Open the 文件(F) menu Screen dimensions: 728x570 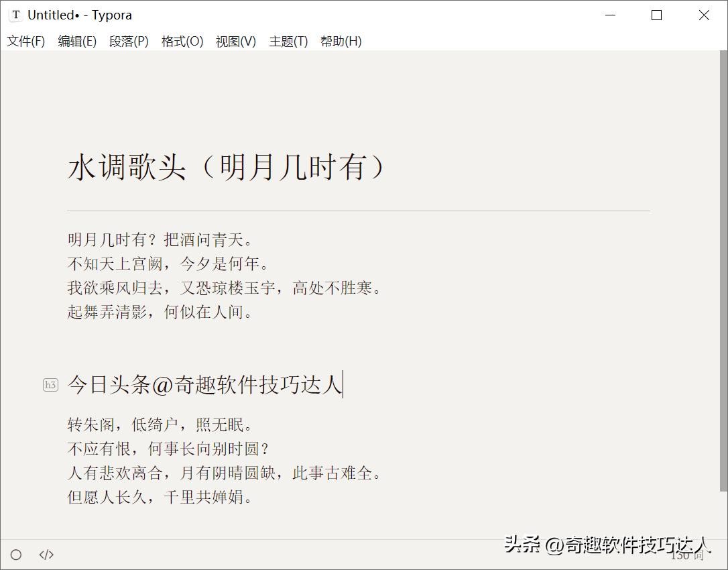(26, 42)
